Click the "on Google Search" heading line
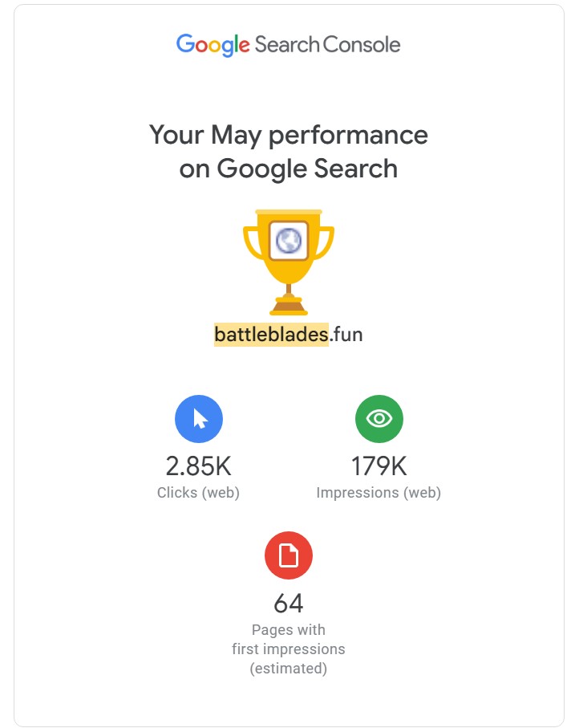Screen dimensions: 571x728 [288, 169]
